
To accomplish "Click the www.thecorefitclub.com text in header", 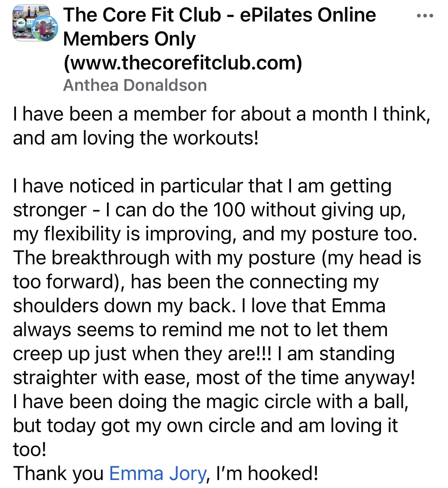I will point(183,63).
